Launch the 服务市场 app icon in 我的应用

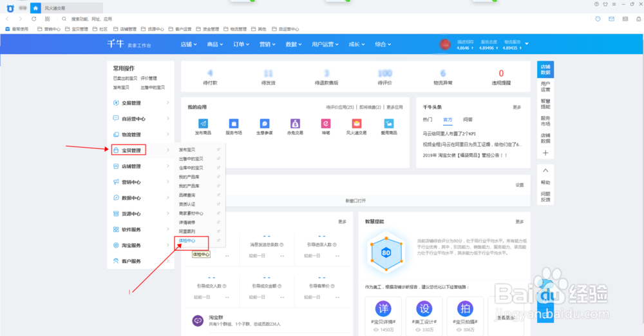[234, 123]
